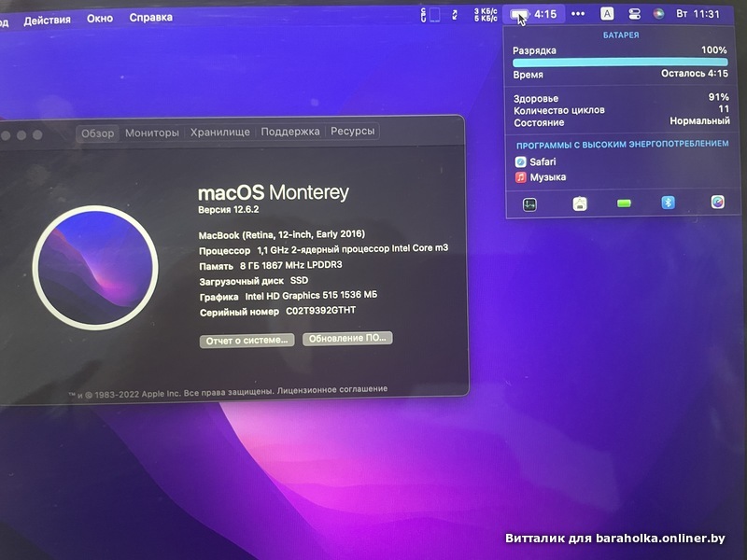Viewport: 747px width, 560px height.
Task: Open the Поддержка tab
Action: point(290,132)
